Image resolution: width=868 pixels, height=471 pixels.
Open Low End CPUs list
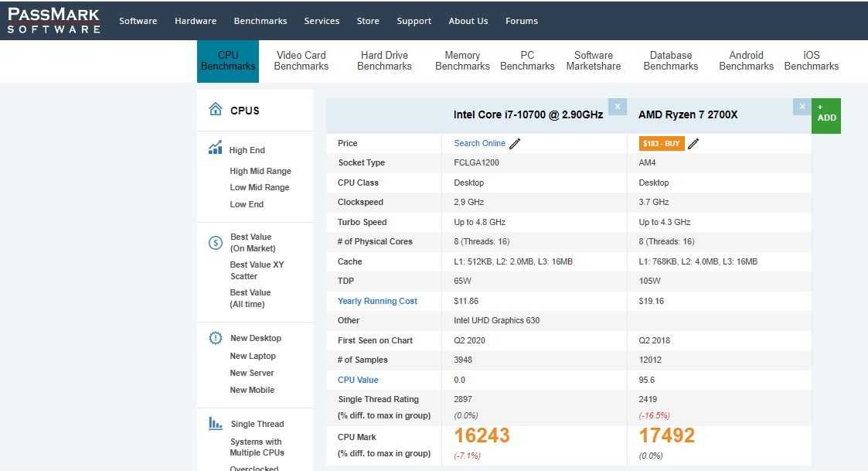click(247, 204)
